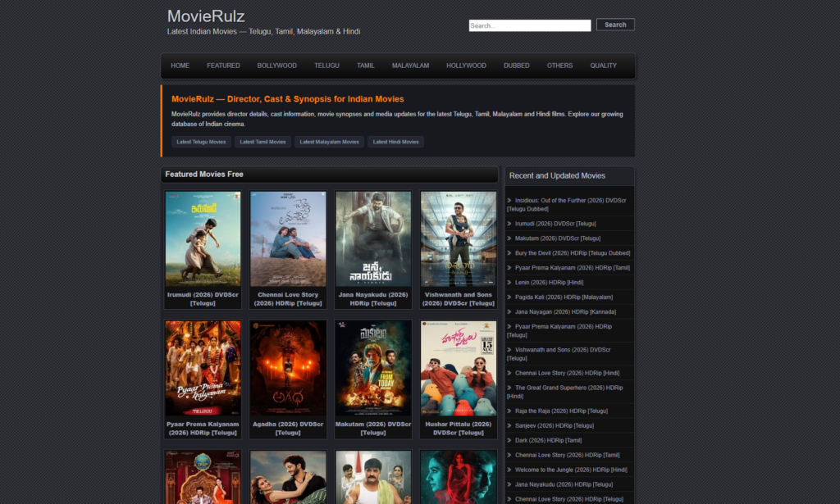Open the QUALITY menu item
This screenshot has height=504, width=840.
(603, 66)
